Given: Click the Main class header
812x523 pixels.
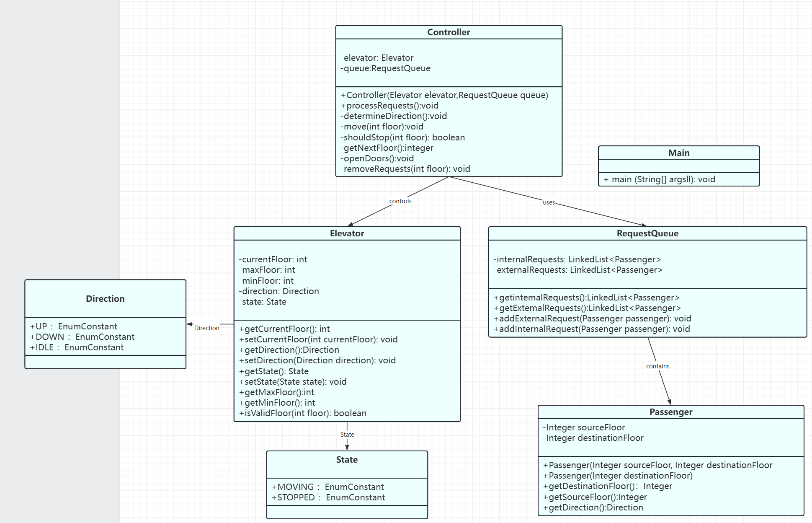Looking at the screenshot, I should [x=678, y=153].
